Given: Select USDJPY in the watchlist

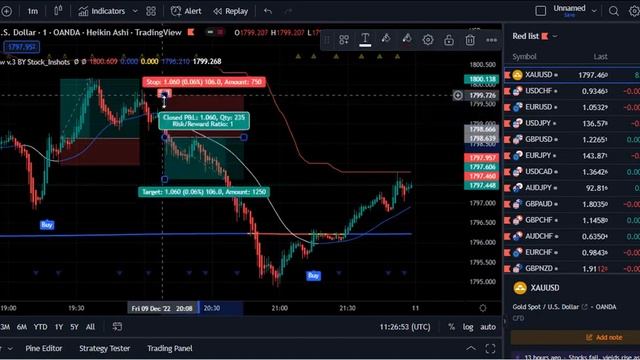Looking at the screenshot, I should (x=572, y=123).
